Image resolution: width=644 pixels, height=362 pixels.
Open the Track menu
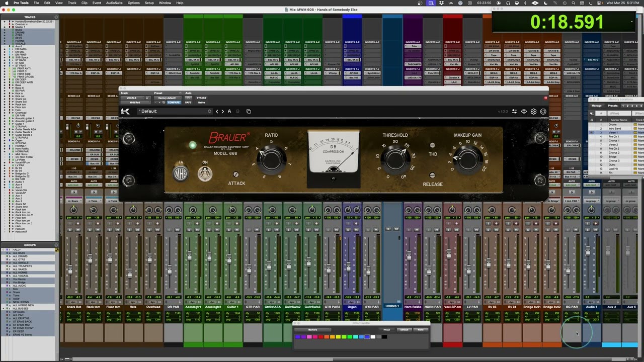pos(72,3)
